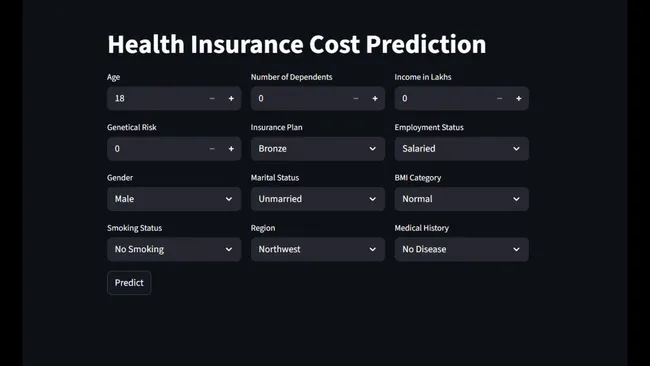
Task: Expand the Marital Status dropdown
Action: coord(318,199)
